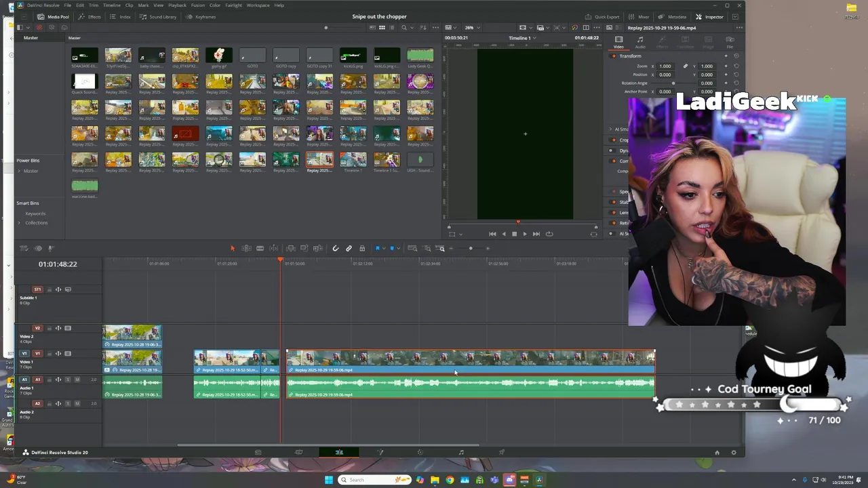Toggle position lock padlock in timeline toolbar
The image size is (868, 488).
362,249
